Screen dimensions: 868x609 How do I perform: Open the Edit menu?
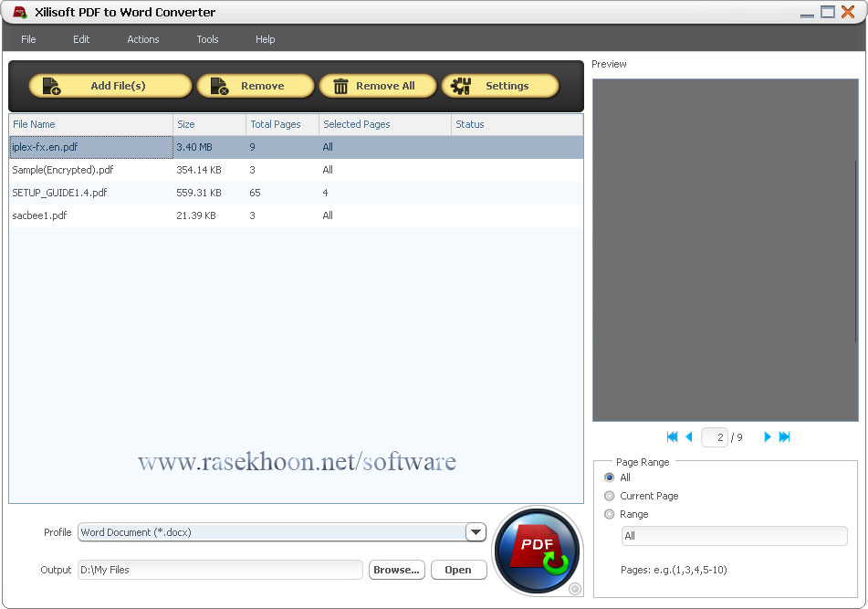pyautogui.click(x=81, y=39)
